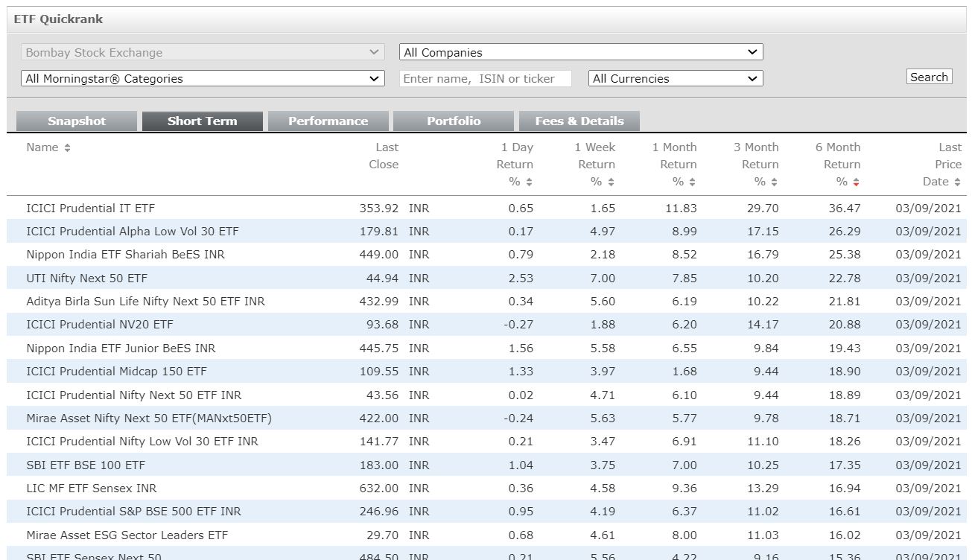Open the Bombay Stock Exchange dropdown

tap(203, 52)
